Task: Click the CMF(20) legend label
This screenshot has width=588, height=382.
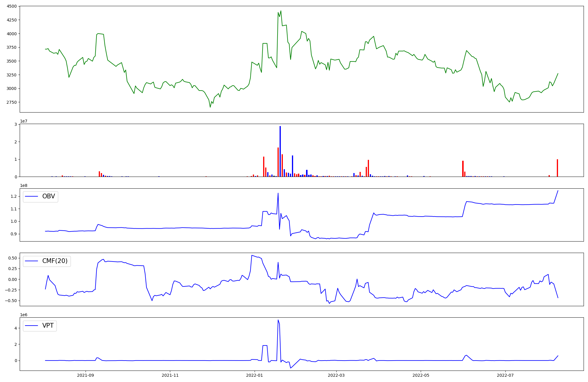Action: pos(55,261)
